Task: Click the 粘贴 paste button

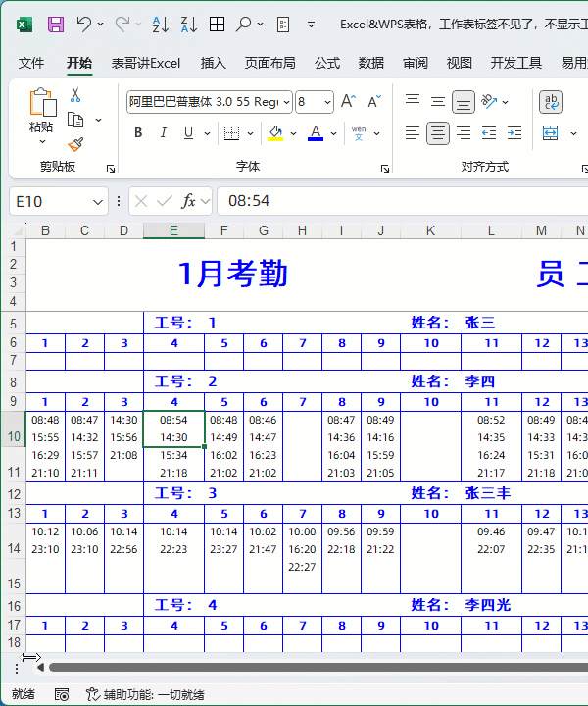Action: pyautogui.click(x=41, y=112)
